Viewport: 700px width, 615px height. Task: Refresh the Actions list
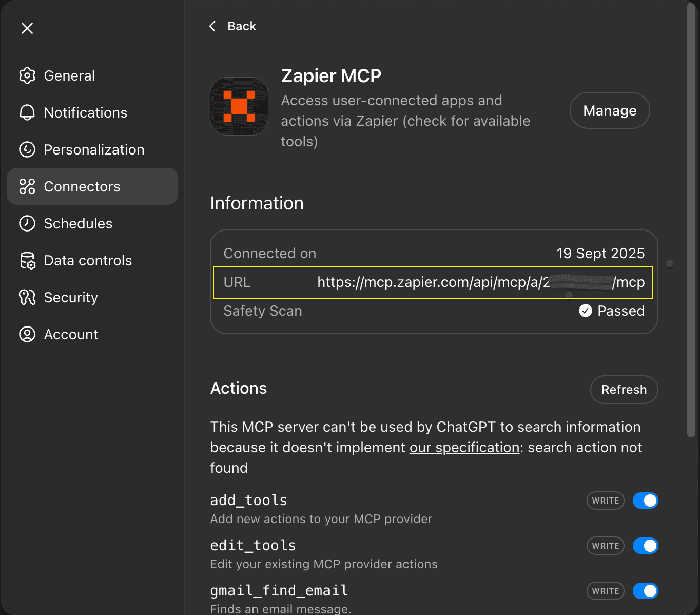click(624, 390)
